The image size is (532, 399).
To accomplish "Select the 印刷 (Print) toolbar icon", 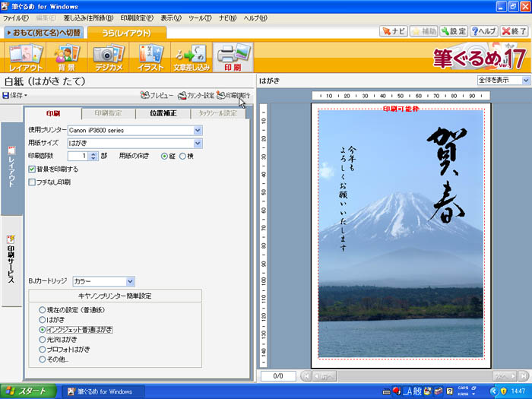I will 232,57.
